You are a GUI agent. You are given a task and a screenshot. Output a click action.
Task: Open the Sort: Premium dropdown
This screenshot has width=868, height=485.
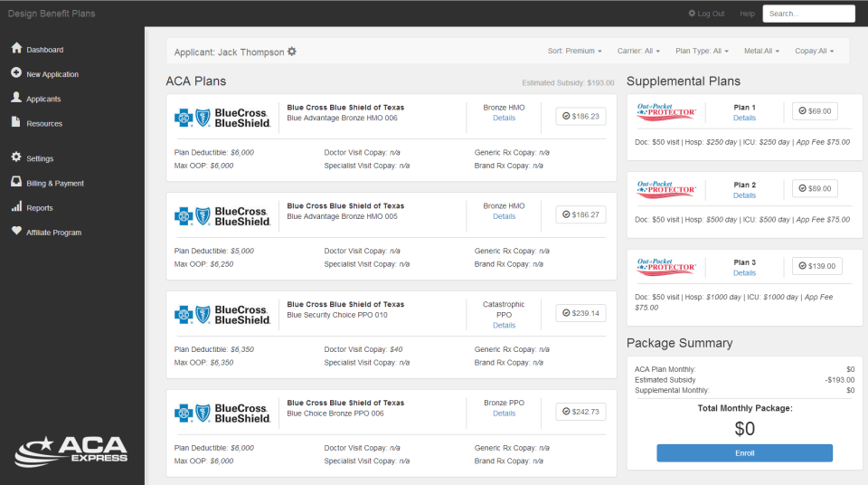tap(574, 52)
